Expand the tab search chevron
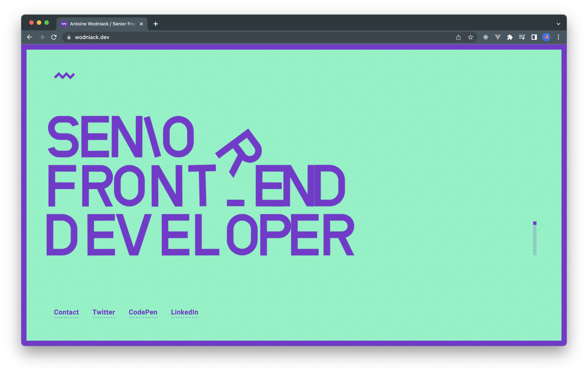This screenshot has height=374, width=588. (558, 24)
